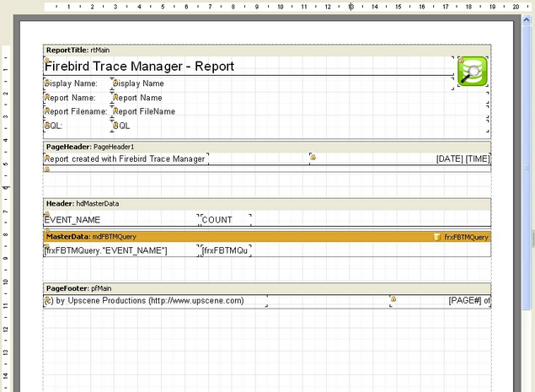Select the COUNT header column

tap(226, 220)
